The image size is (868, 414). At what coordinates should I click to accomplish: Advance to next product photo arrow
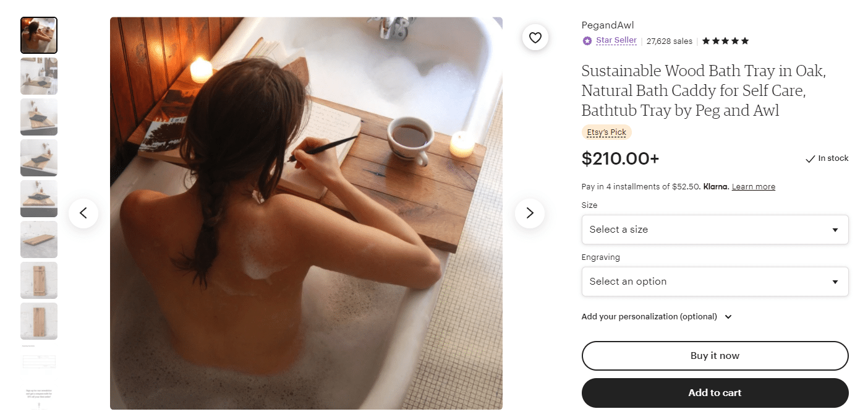tap(530, 213)
